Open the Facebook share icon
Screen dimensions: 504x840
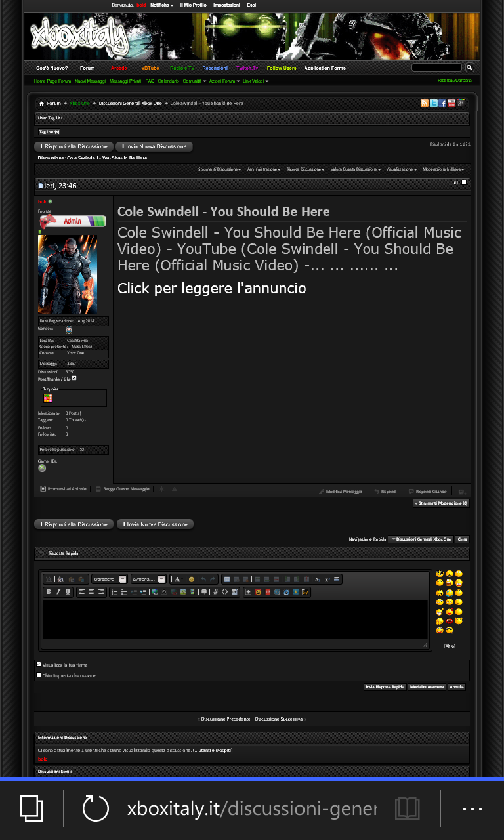point(442,103)
